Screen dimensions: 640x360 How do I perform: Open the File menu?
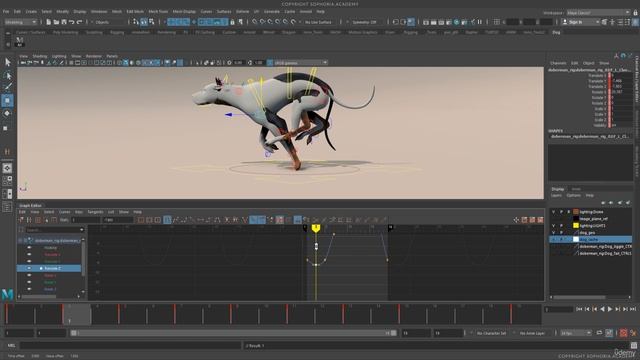(x=6, y=11)
